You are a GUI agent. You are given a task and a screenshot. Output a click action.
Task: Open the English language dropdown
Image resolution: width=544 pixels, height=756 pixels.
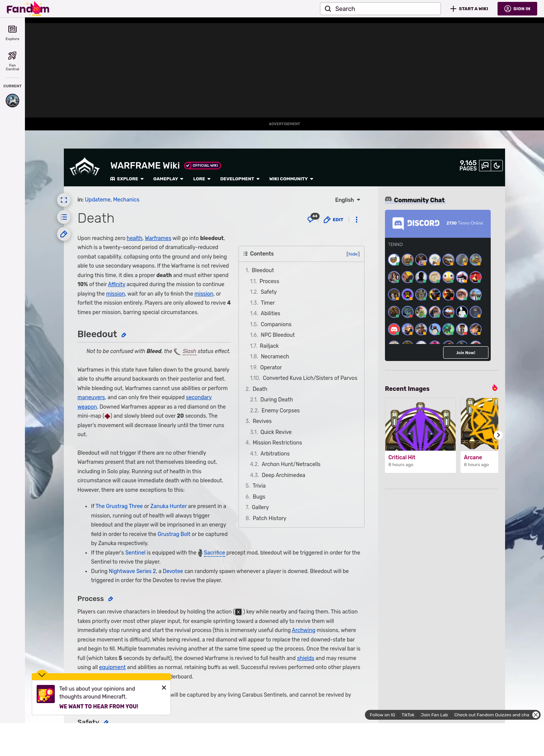[348, 200]
